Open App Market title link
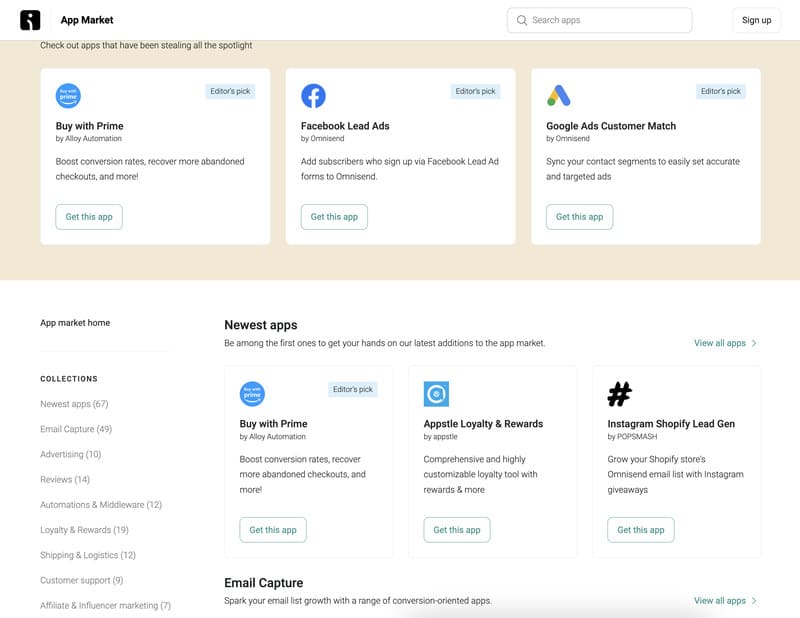 [87, 20]
